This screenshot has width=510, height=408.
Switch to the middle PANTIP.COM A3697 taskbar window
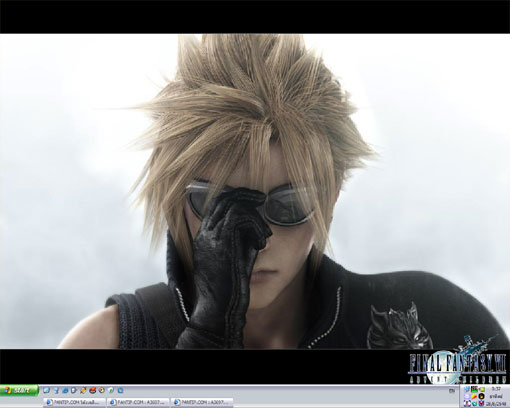pos(138,402)
